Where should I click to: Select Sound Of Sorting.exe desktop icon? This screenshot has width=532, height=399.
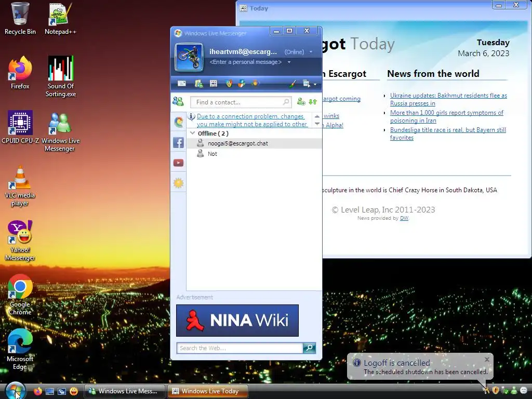61,77
